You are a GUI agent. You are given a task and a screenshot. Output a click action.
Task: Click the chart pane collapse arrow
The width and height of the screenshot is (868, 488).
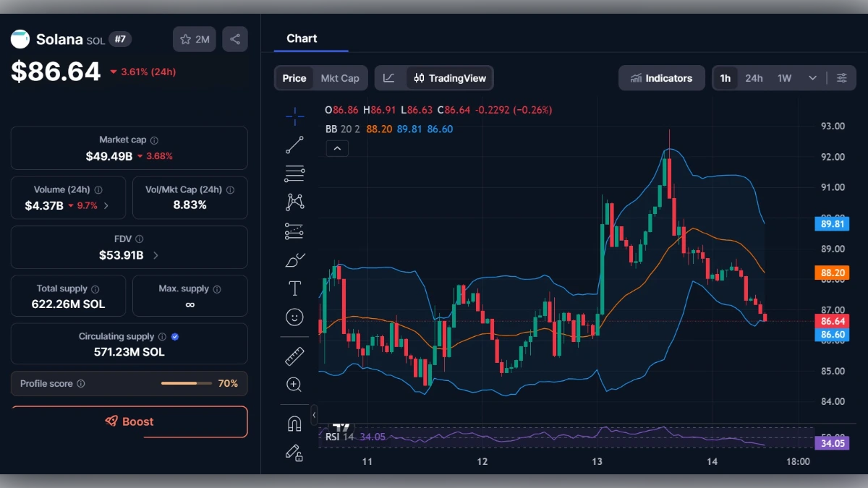click(312, 415)
